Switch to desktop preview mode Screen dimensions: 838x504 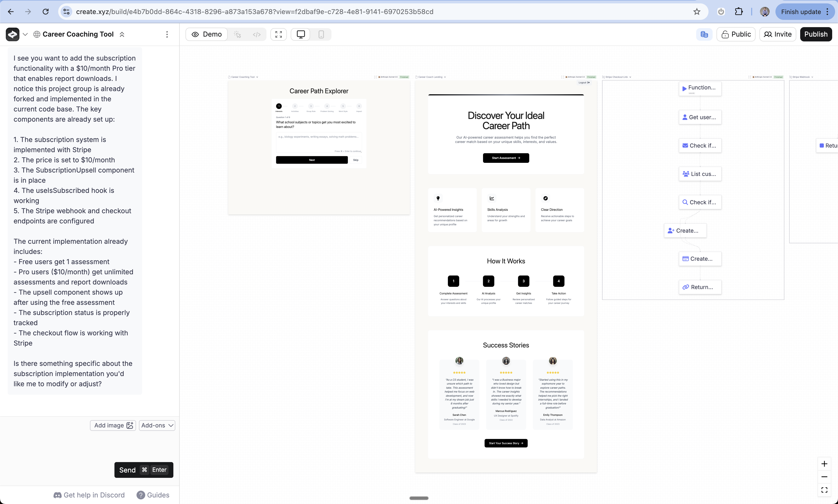click(301, 34)
